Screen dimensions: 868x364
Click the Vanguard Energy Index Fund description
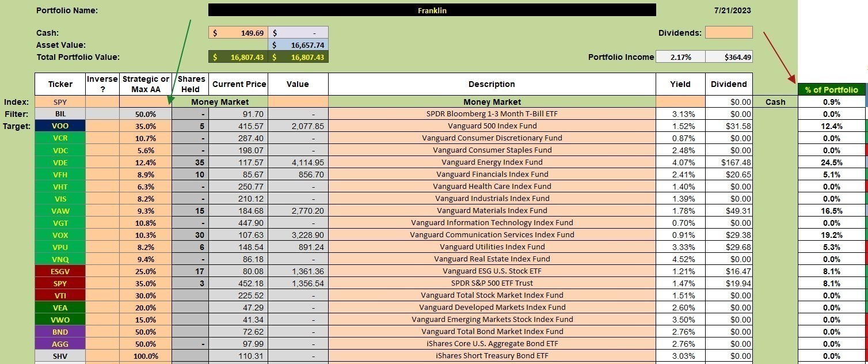coord(492,162)
